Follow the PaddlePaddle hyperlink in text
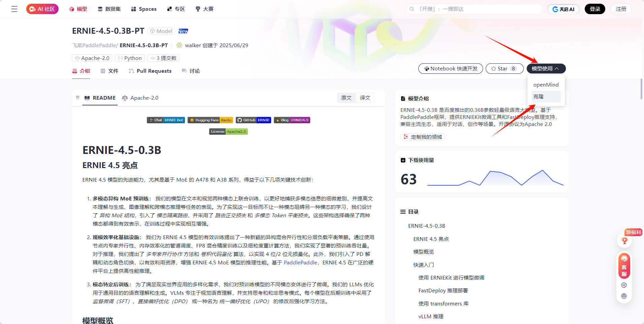The height and width of the screenshot is (324, 644). tap(300, 262)
